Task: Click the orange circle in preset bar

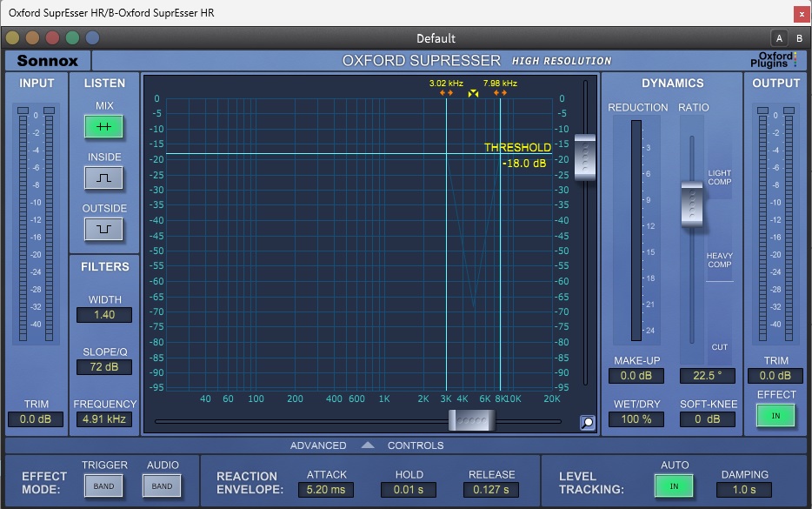Action: [x=33, y=37]
